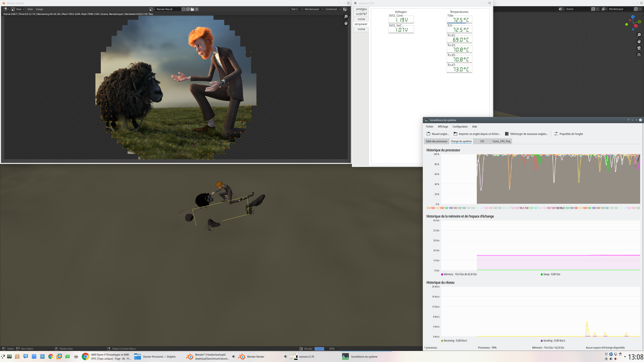Click the Z axis on the viewport gizmo
This screenshot has height=362, width=644.
[633, 17]
